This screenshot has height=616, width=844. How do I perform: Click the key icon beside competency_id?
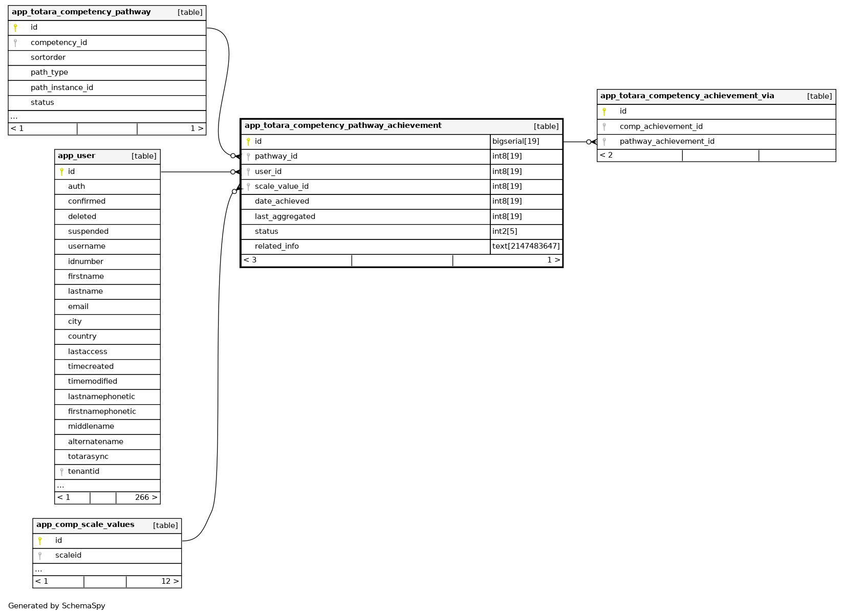(15, 43)
